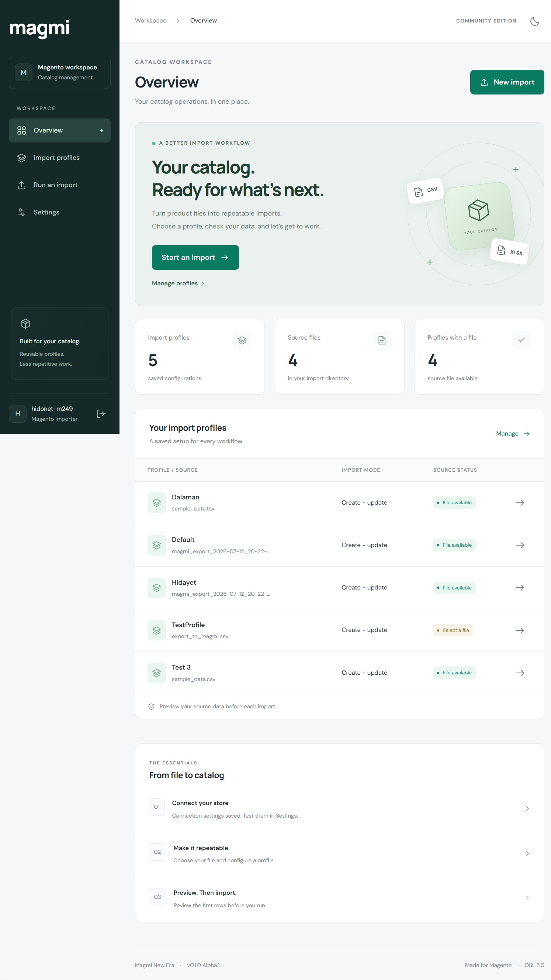Click the New import button
The height and width of the screenshot is (980, 551).
[x=507, y=82]
